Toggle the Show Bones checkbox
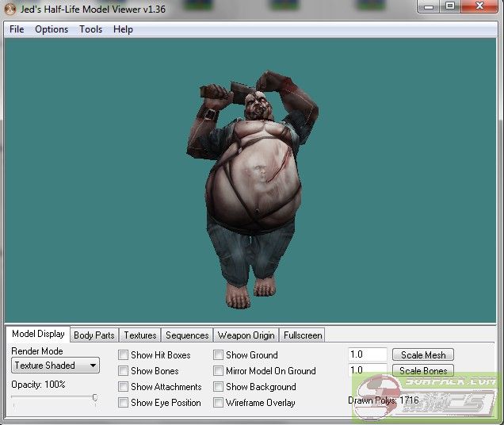 pos(124,371)
